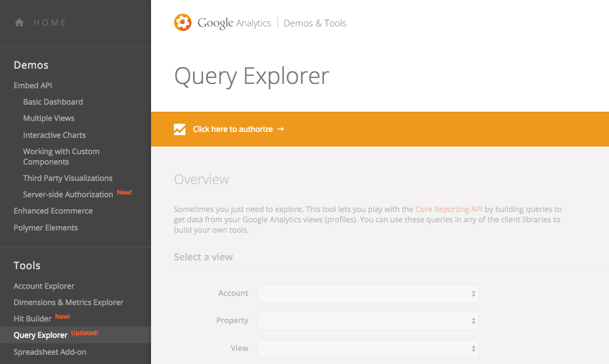Screen dimensions: 609x364
Task: Click the Property field label
Action: click(x=232, y=320)
